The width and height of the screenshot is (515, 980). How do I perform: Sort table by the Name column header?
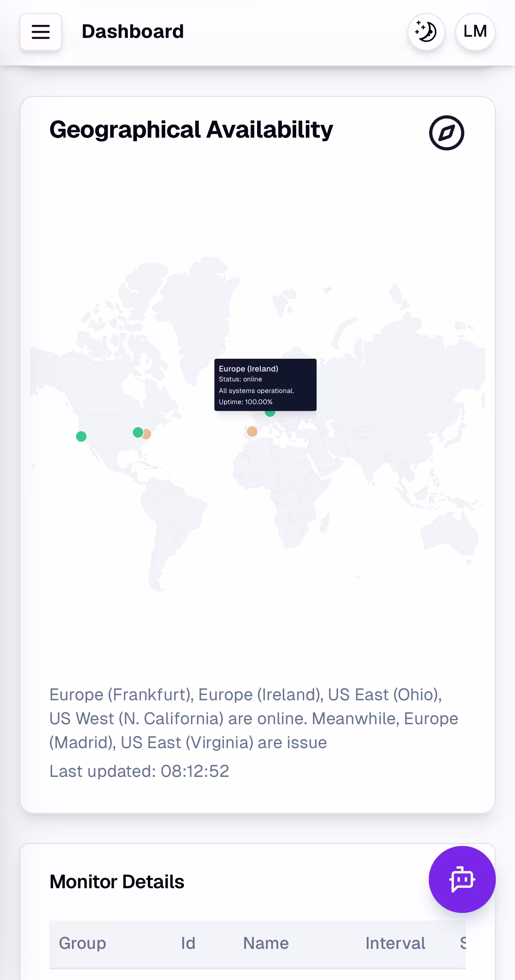coord(265,943)
